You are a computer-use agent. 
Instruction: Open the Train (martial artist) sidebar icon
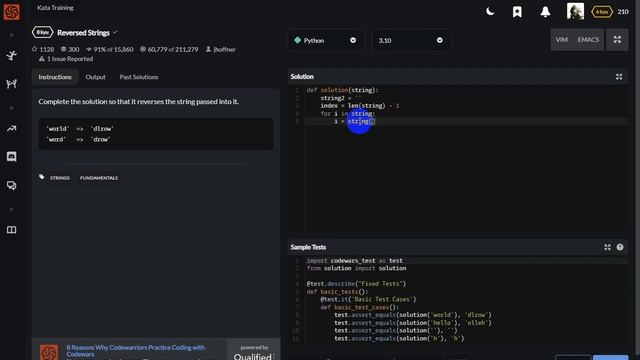click(x=11, y=55)
